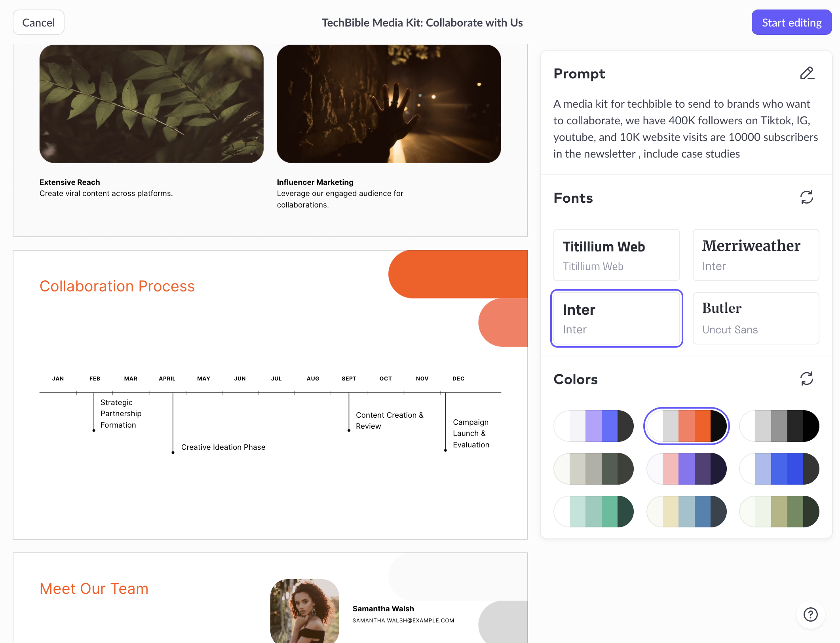Click the Influencer Marketing title
This screenshot has width=840, height=643.
(315, 182)
